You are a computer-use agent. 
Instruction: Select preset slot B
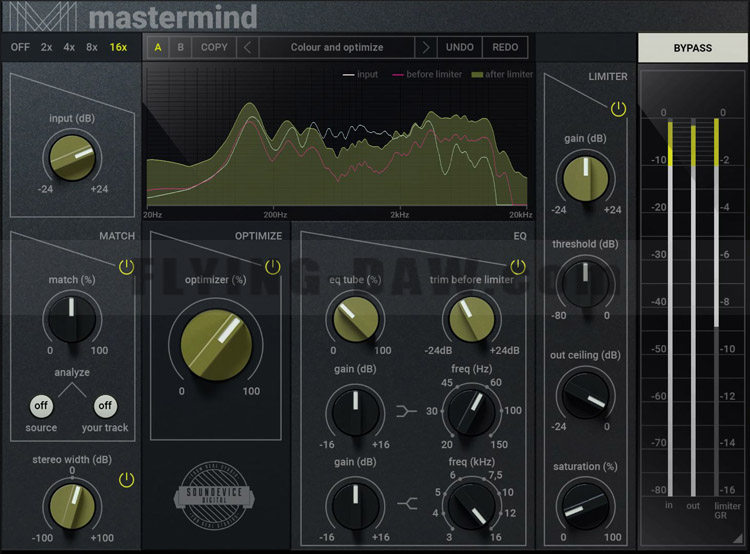(180, 47)
